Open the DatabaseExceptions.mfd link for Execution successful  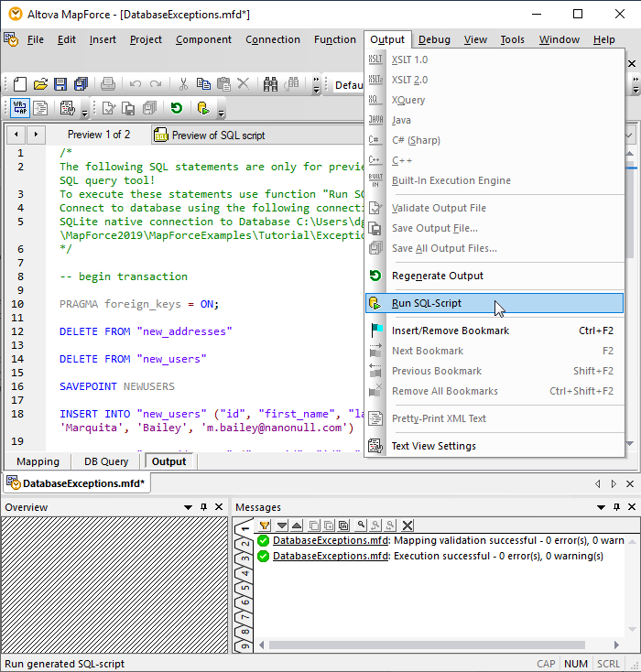pyautogui.click(x=330, y=556)
